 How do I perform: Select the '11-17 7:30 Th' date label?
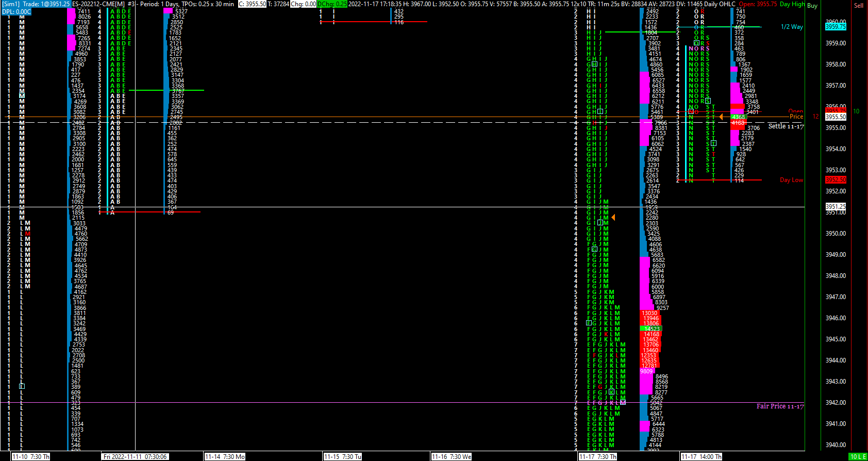(x=598, y=457)
